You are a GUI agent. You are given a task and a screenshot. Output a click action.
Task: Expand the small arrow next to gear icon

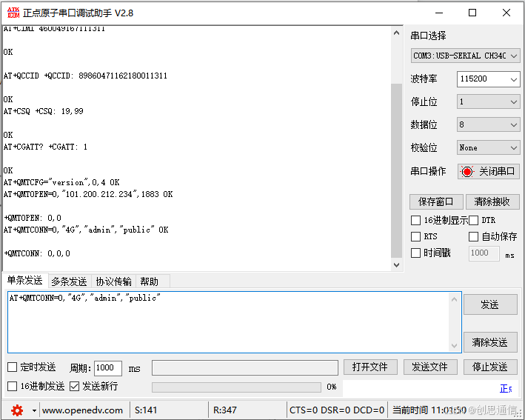(34, 410)
